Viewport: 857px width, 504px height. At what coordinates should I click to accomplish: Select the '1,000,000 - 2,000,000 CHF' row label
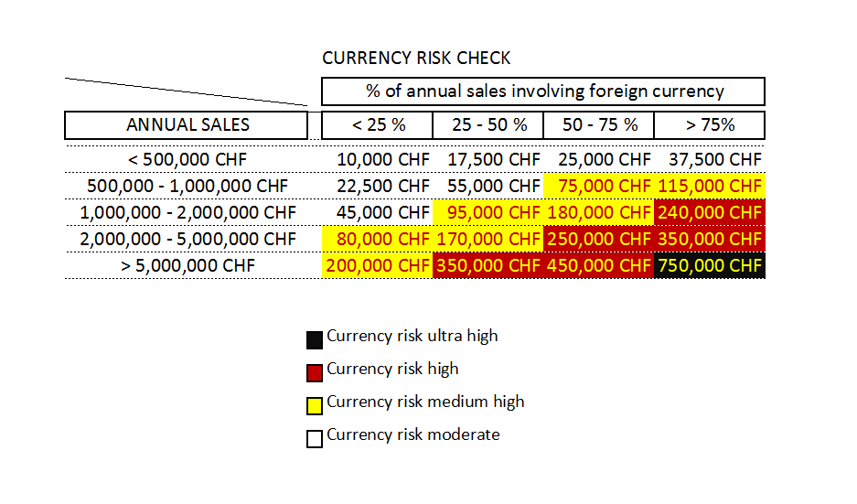click(188, 212)
